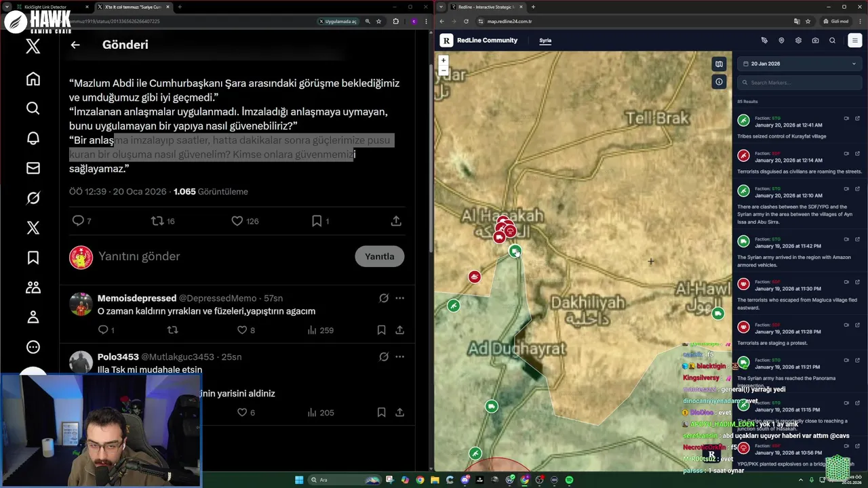Image resolution: width=868 pixels, height=488 pixels.
Task: Take map snapshot with camera icon
Action: (815, 41)
